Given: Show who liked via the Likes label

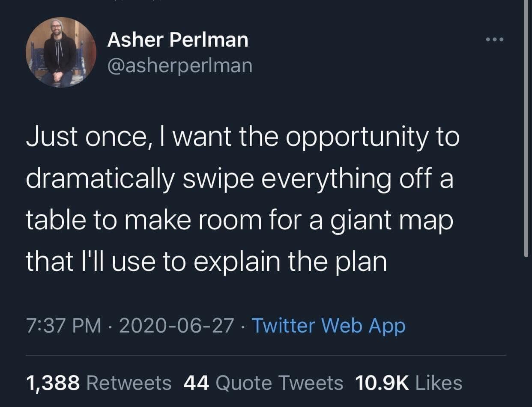Looking at the screenshot, I should (x=439, y=383).
